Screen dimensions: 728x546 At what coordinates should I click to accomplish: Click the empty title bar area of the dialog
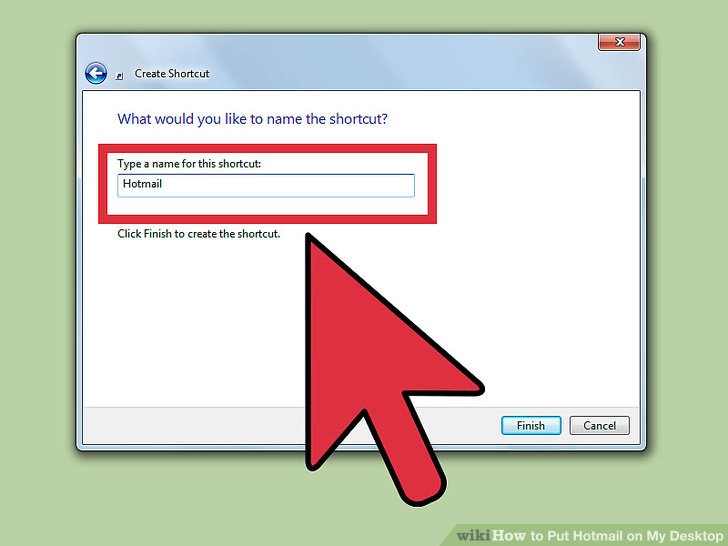(395, 63)
